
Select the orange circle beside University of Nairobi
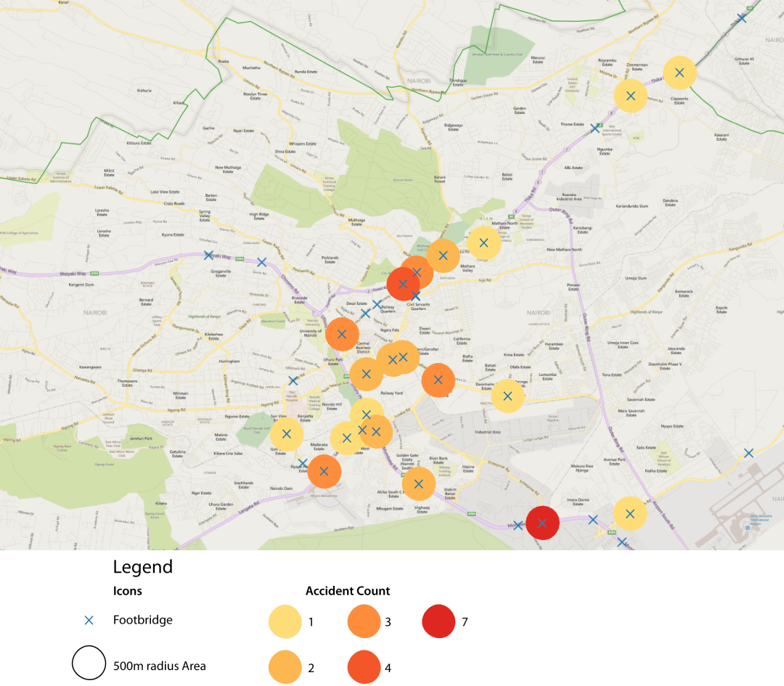(x=341, y=334)
